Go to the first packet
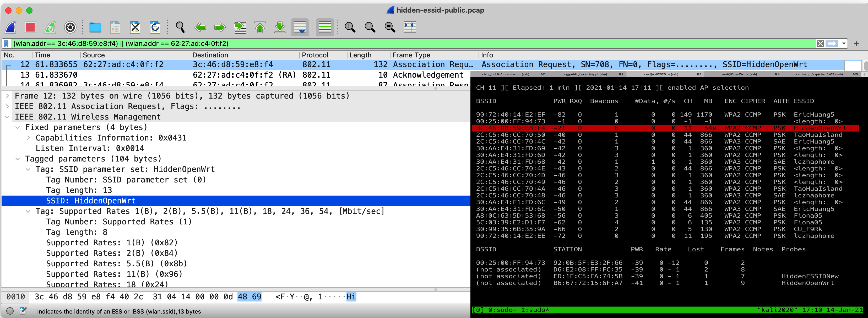Image resolution: width=868 pixels, height=318 pixels. 260,27
